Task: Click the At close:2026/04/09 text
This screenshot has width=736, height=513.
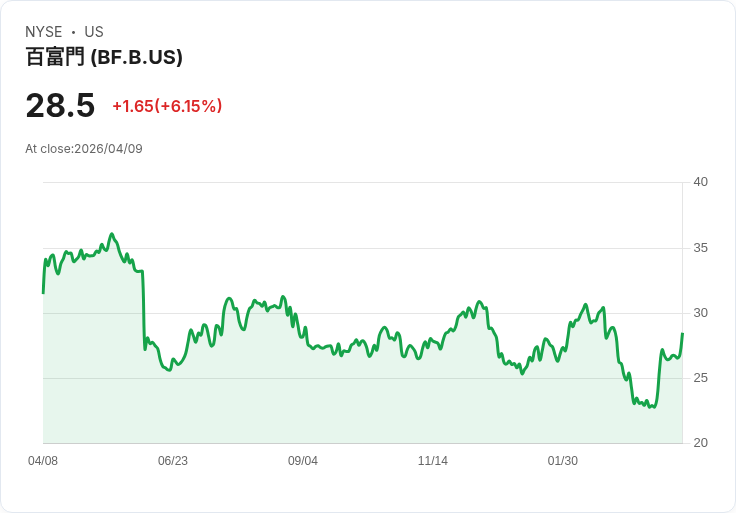Action: pyautogui.click(x=84, y=149)
